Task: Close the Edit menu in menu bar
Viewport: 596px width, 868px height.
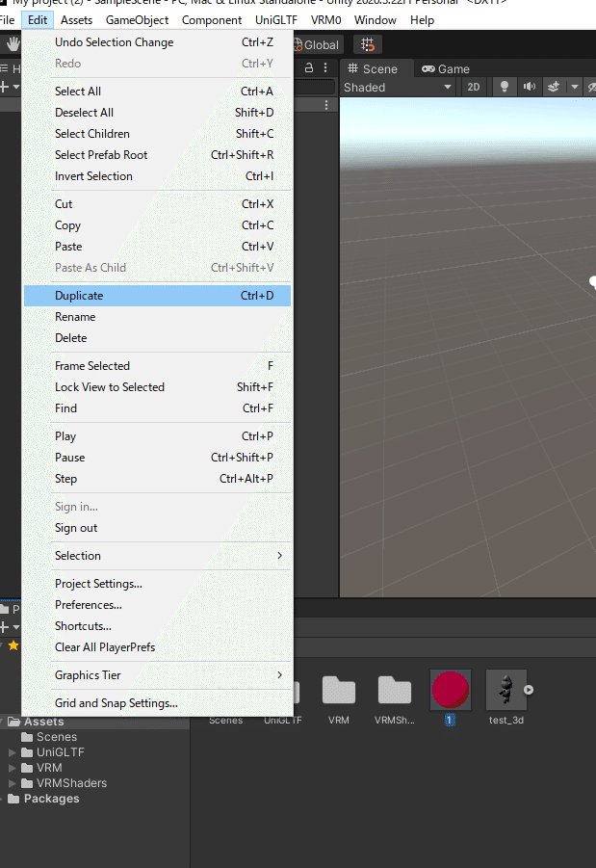Action: pos(38,20)
